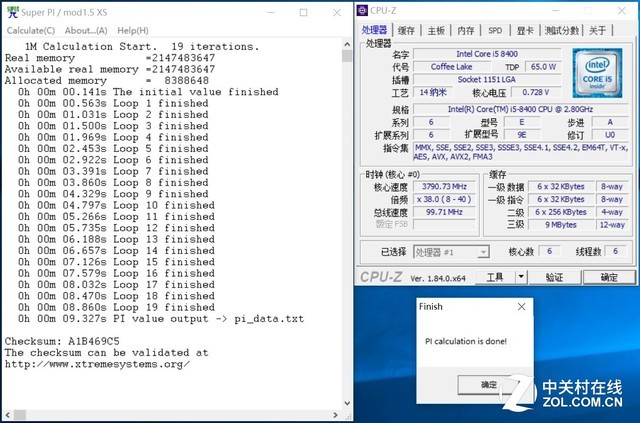Click the 确定 button in CPU-Z
Viewport: 640px width, 423px height.
pyautogui.click(x=609, y=277)
